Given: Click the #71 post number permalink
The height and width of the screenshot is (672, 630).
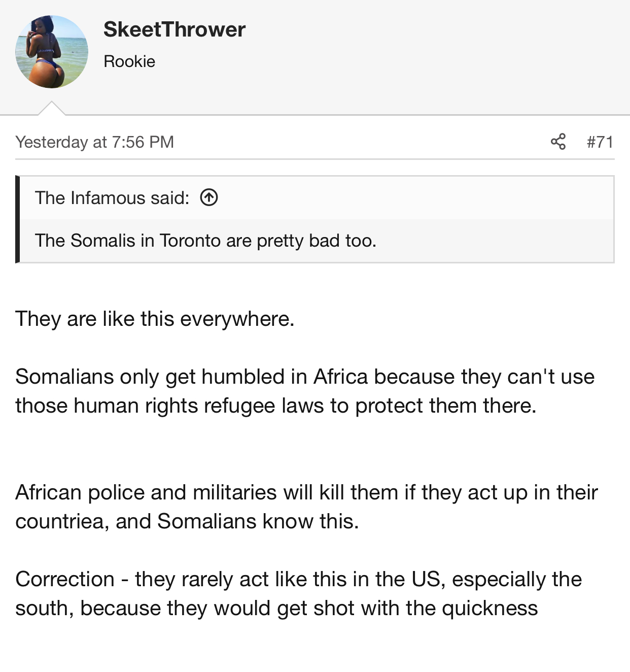Looking at the screenshot, I should click(600, 142).
